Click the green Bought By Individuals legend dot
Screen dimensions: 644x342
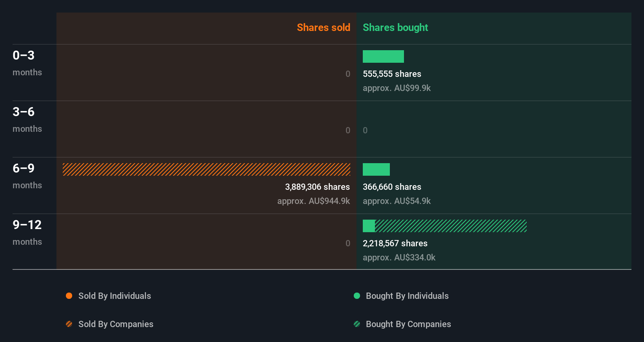click(x=357, y=296)
